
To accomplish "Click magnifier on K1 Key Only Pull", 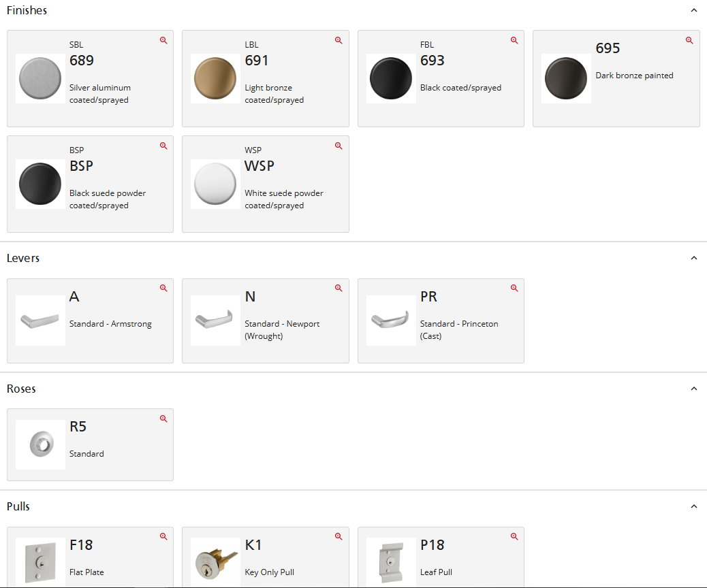I will click(339, 536).
